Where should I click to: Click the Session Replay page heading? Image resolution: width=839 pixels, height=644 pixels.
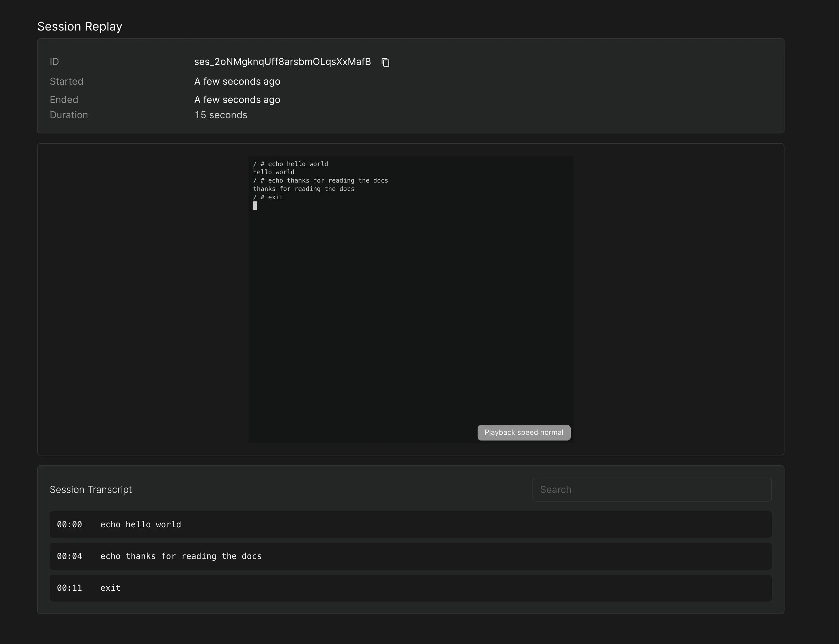click(80, 26)
